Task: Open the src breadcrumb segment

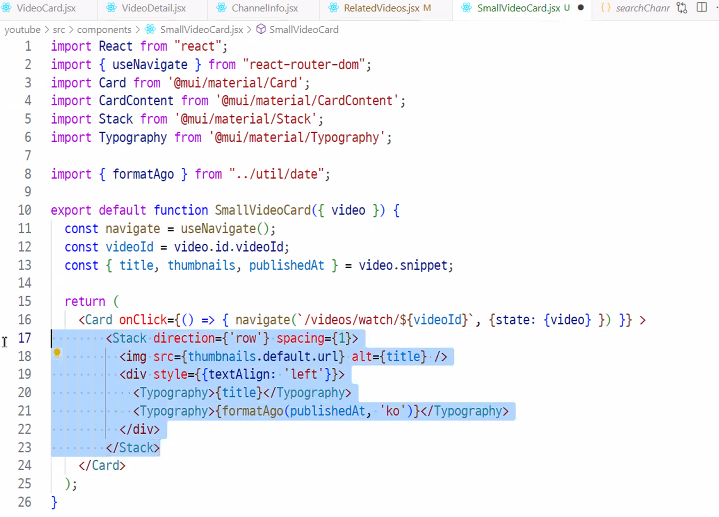Action: (x=59, y=29)
